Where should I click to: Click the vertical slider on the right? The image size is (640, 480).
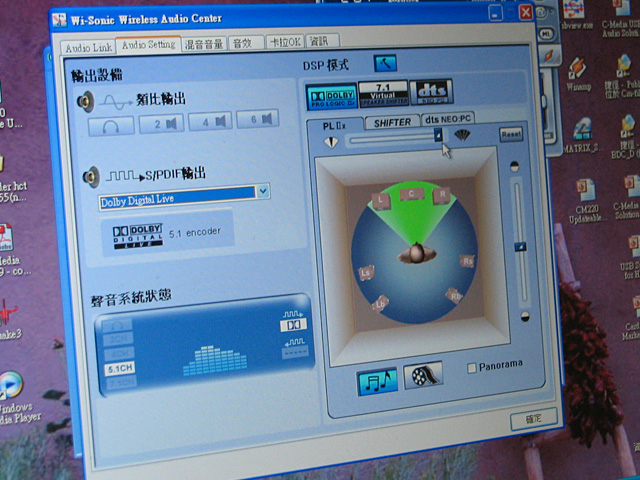519,245
